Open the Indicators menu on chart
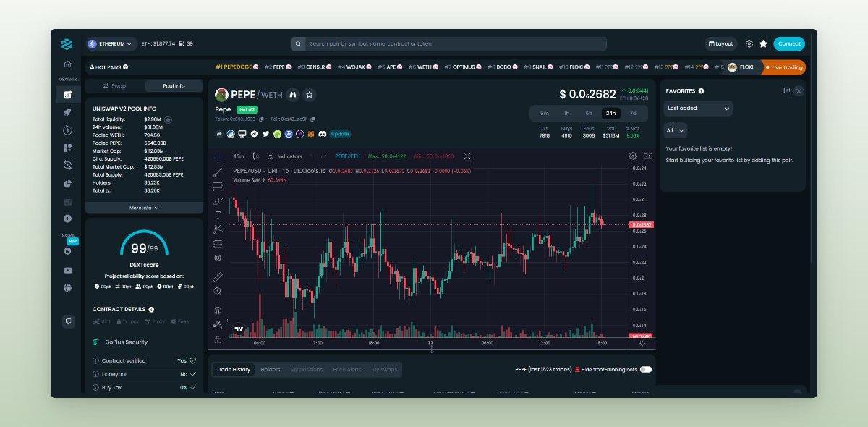 [285, 156]
